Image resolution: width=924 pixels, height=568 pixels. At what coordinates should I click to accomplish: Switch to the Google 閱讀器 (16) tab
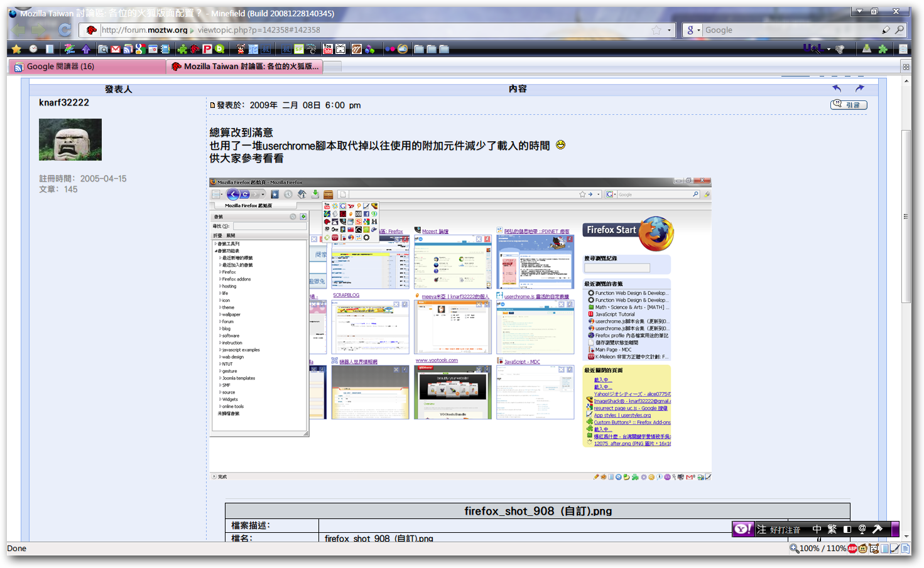(87, 67)
